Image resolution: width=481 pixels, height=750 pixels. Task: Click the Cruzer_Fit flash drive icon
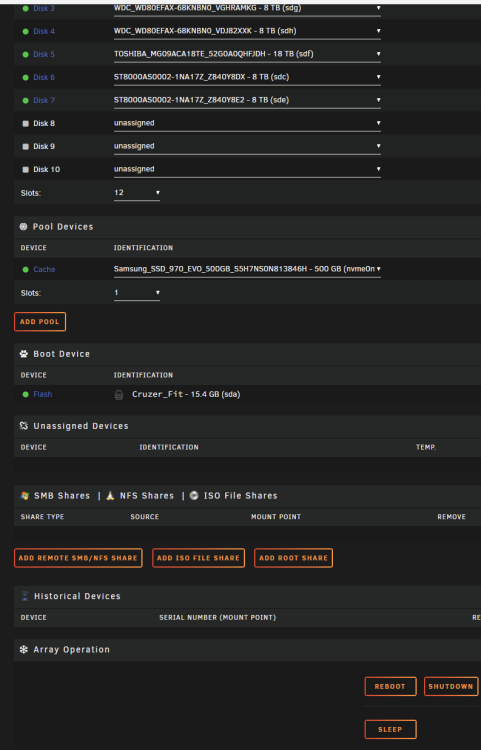119,395
